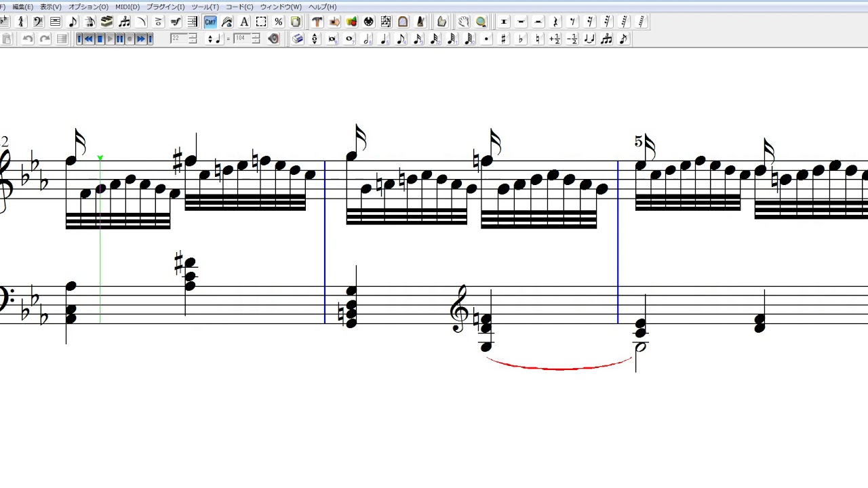The image size is (868, 488).
Task: Click the measure number 5 label
Action: point(638,141)
